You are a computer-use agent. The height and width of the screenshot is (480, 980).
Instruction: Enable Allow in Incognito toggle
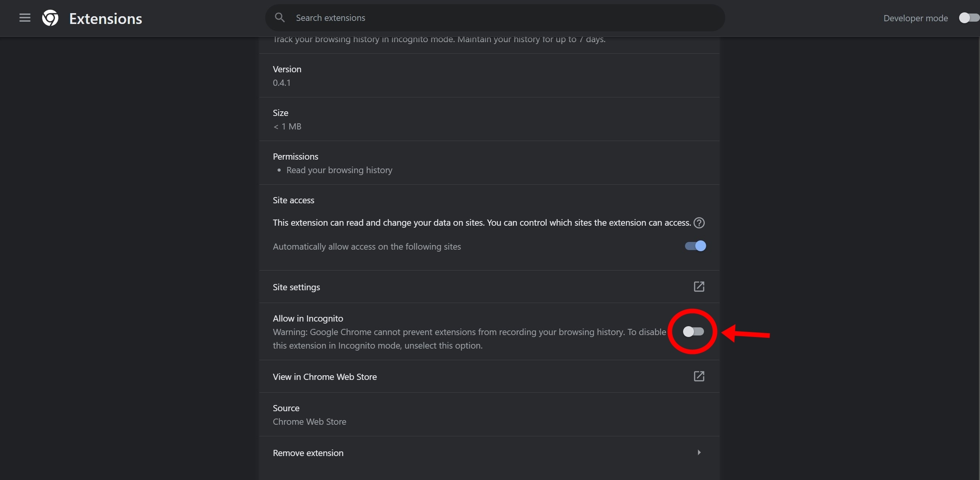click(693, 332)
